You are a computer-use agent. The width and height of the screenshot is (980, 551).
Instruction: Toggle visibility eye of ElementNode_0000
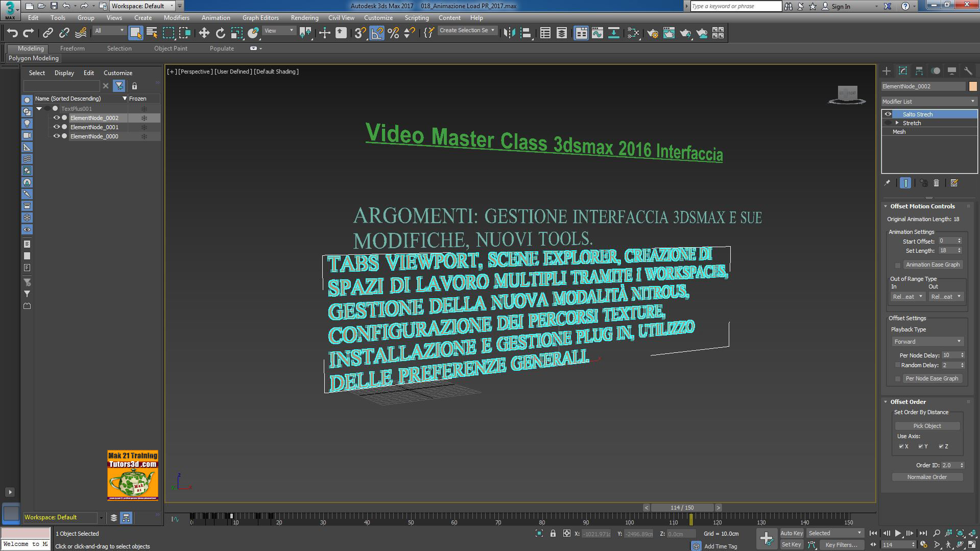[57, 136]
